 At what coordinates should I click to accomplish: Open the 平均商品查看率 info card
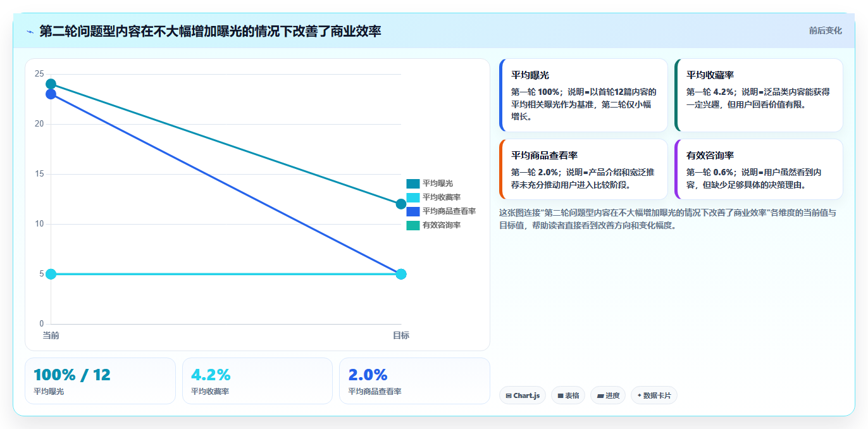click(x=583, y=170)
